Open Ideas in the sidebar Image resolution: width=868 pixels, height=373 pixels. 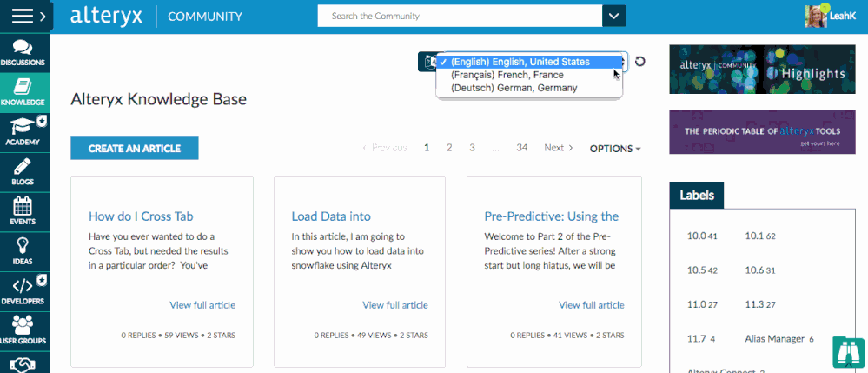pyautogui.click(x=23, y=252)
